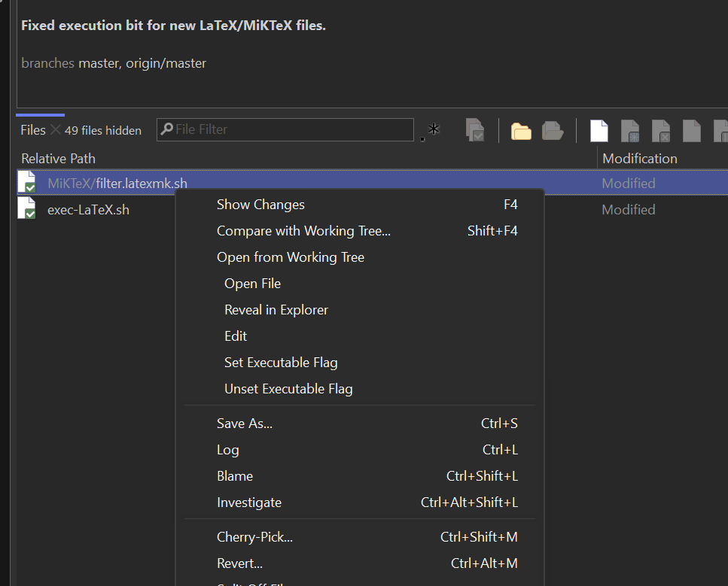Select Set Executable Flag option
728x586 pixels.
281,363
